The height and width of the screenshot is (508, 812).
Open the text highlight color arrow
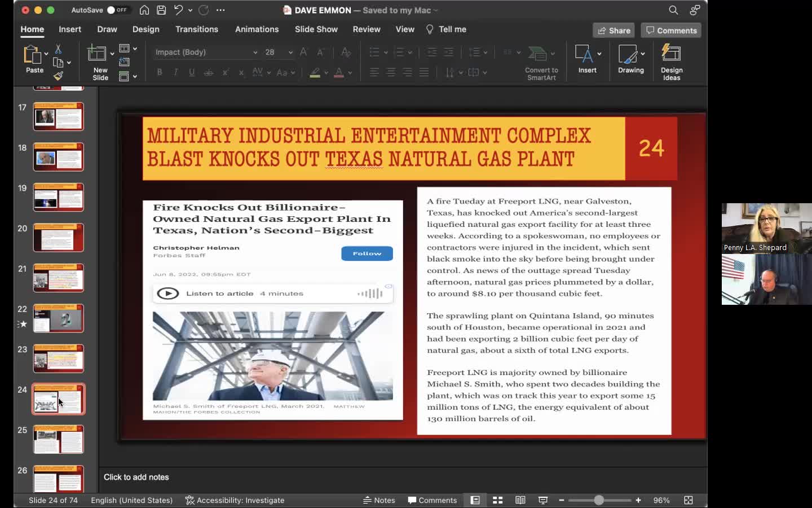326,72
